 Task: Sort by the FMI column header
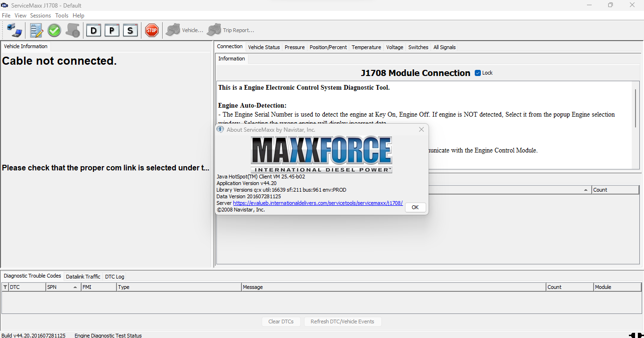coord(99,287)
